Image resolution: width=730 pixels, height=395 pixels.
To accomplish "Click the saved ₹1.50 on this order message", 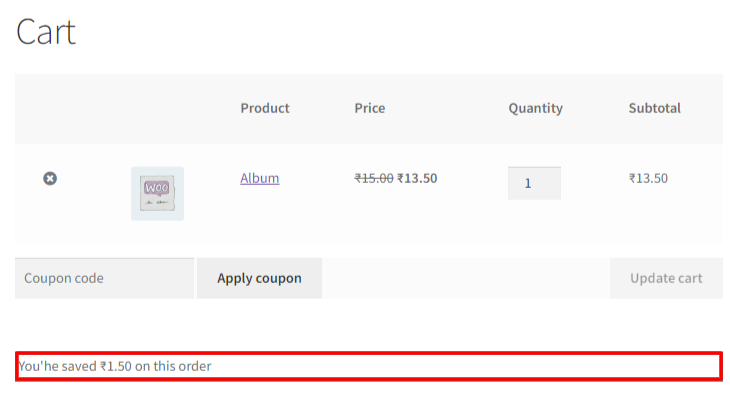I will pos(115,366).
